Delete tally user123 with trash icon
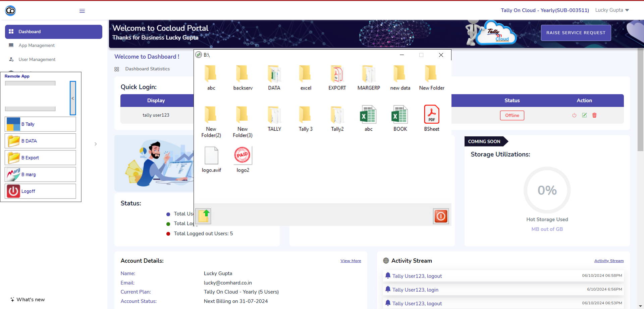This screenshot has height=309, width=644. pos(594,115)
